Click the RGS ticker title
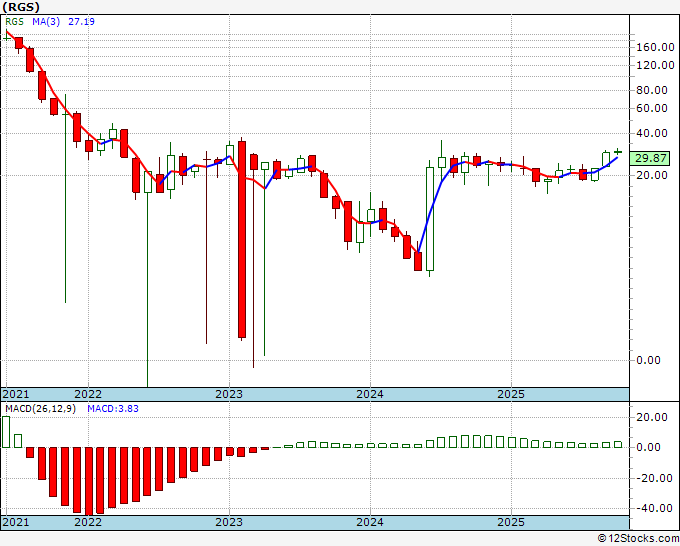Screen dimensions: 680x546 click(21, 7)
